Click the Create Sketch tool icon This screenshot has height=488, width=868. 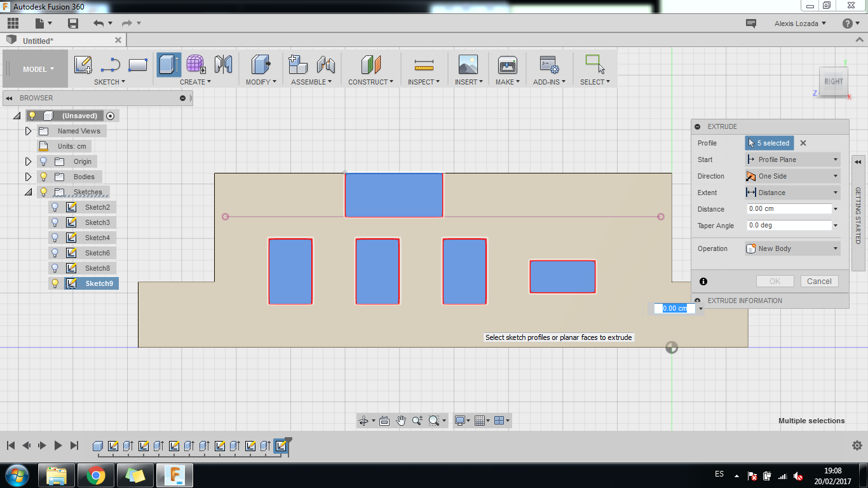[83, 65]
